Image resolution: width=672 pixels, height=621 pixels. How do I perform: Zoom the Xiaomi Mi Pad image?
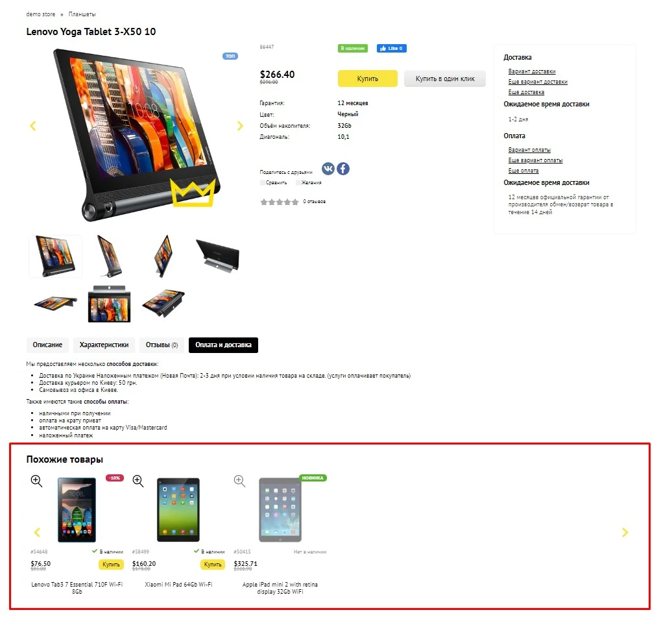(x=138, y=481)
